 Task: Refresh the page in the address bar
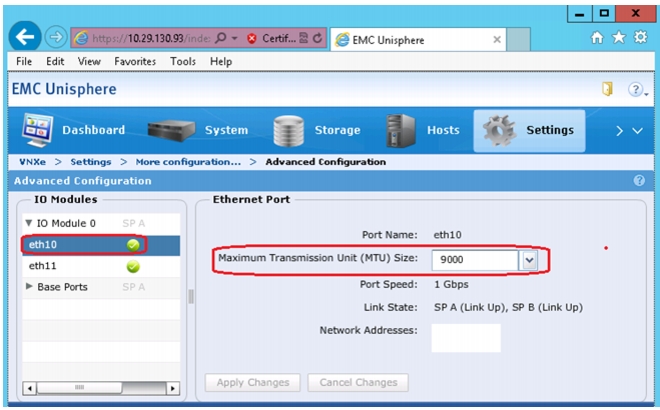(318, 38)
